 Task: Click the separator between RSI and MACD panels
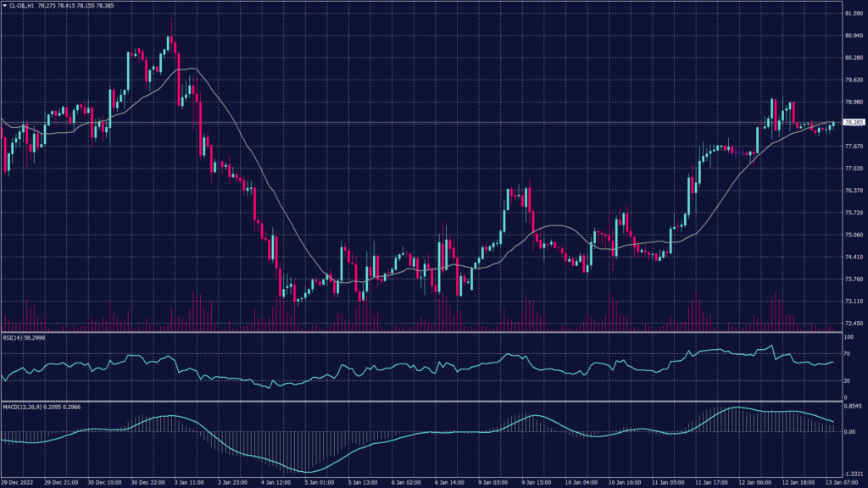point(424,402)
